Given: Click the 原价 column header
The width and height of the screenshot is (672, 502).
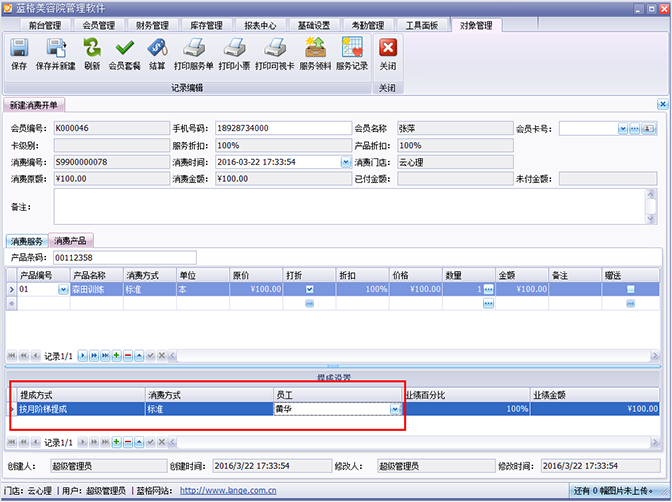Looking at the screenshot, I should coord(256,275).
